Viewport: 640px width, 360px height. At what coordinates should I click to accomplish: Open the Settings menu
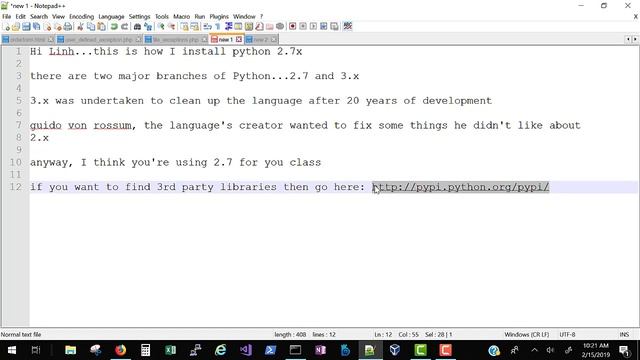[x=140, y=17]
